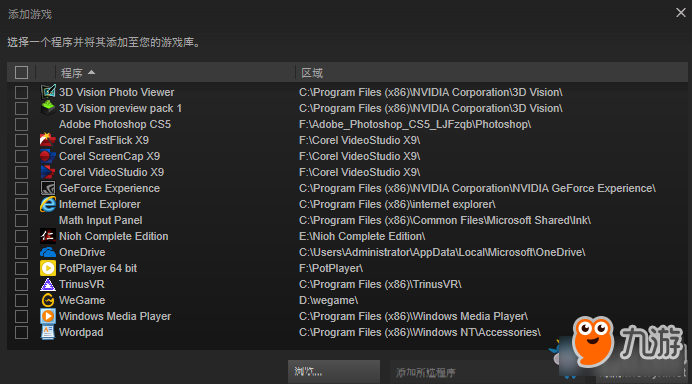
Task: Click the Internet Explorer icon
Action: point(48,204)
